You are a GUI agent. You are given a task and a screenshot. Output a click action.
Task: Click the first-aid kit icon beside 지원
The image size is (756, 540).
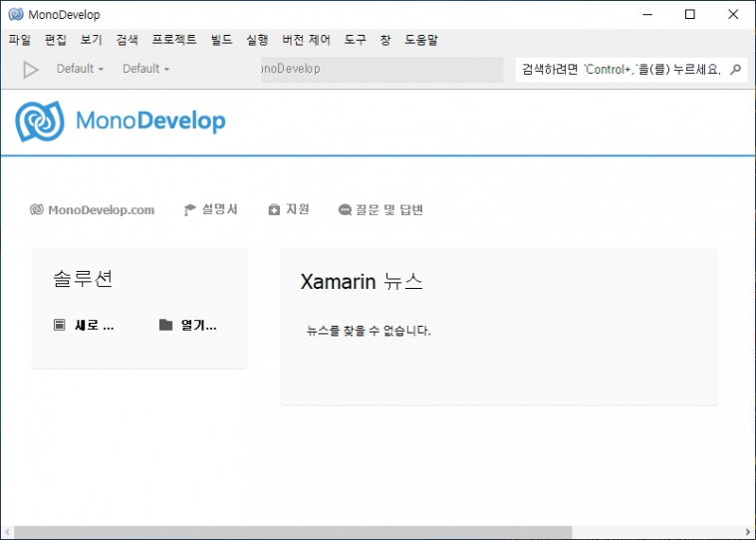274,210
